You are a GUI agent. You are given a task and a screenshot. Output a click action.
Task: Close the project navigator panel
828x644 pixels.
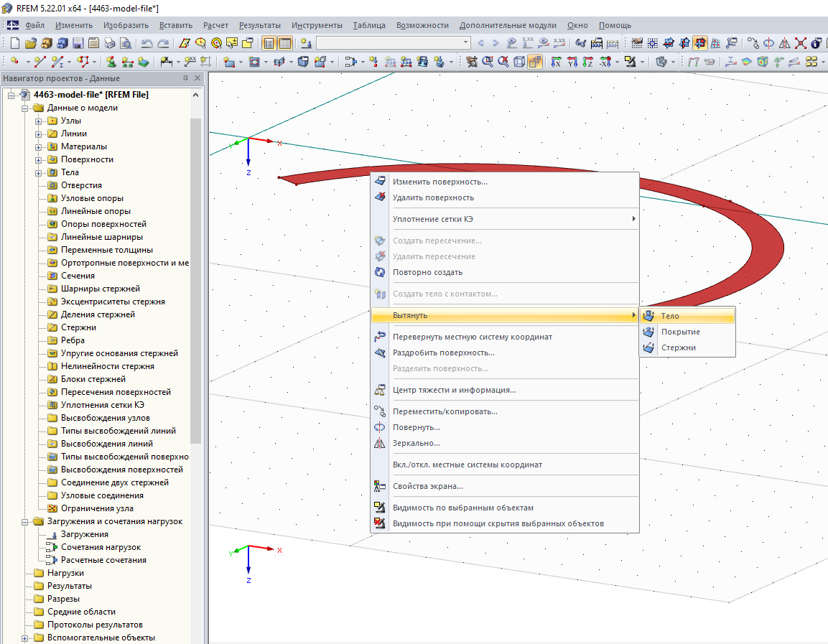(197, 78)
